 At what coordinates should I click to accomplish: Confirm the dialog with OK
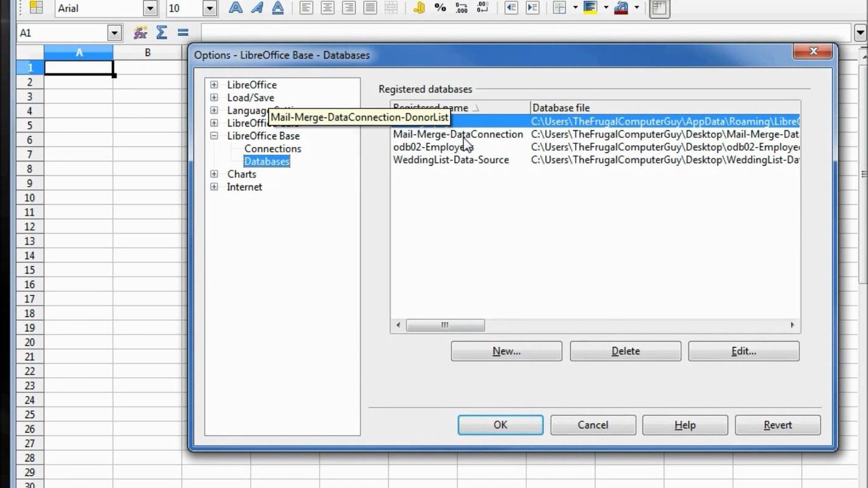(x=501, y=425)
